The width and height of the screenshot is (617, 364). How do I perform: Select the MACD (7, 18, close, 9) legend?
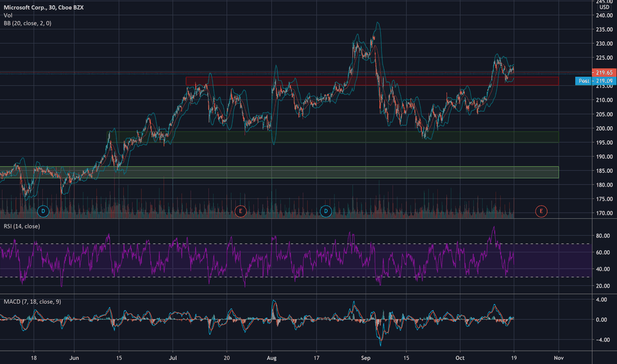click(32, 302)
